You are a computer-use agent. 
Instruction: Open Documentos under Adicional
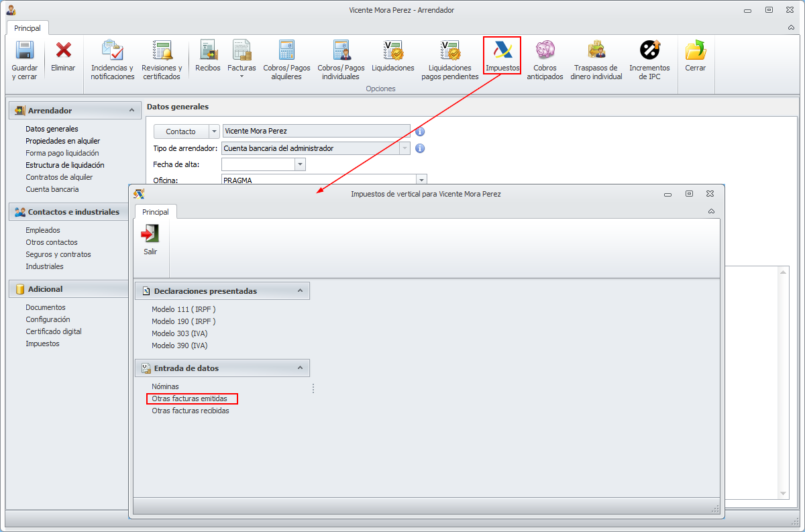(46, 307)
